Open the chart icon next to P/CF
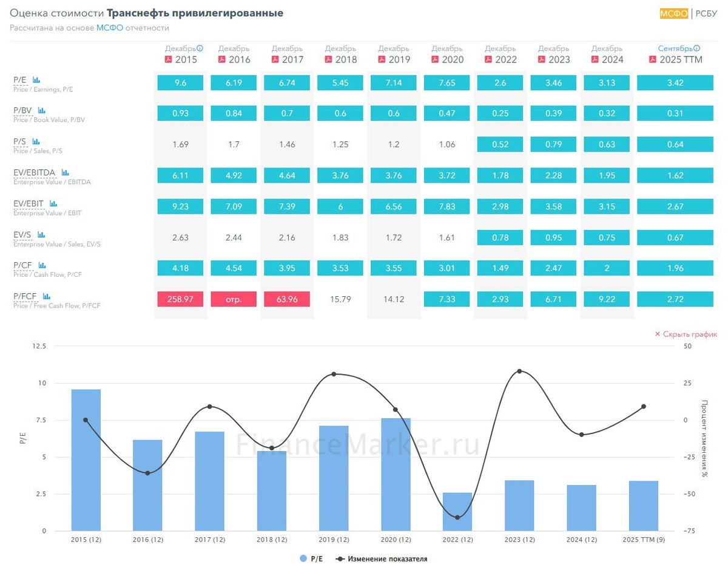This screenshot has width=728, height=573. click(x=42, y=265)
